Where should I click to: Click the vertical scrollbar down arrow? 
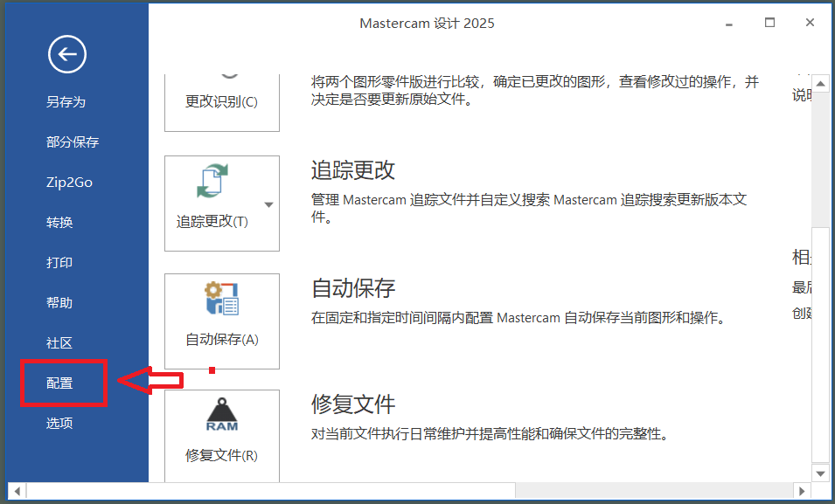point(821,473)
